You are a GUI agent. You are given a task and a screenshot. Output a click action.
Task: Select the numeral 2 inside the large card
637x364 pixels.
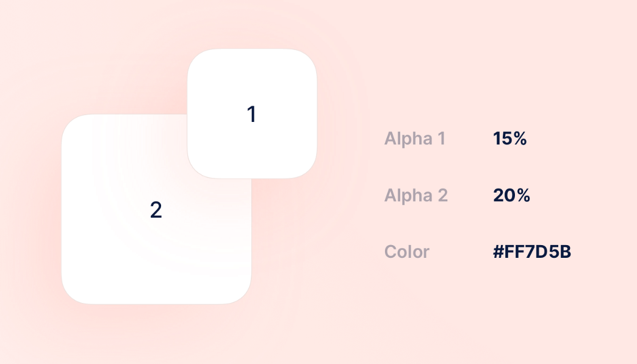156,210
